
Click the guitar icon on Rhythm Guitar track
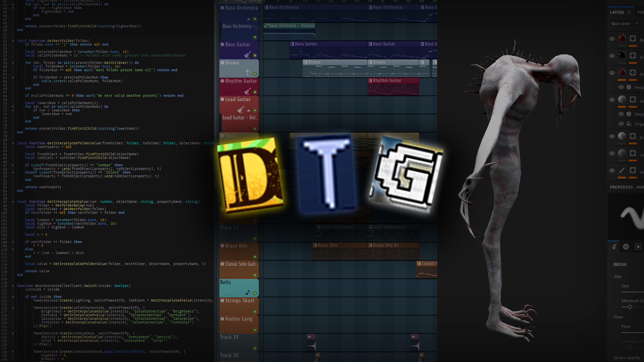click(247, 91)
